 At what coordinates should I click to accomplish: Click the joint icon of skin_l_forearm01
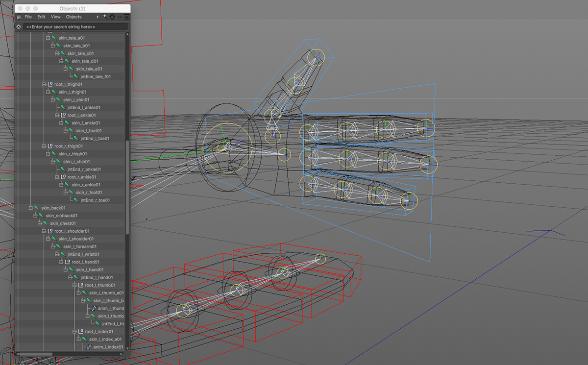[58, 246]
